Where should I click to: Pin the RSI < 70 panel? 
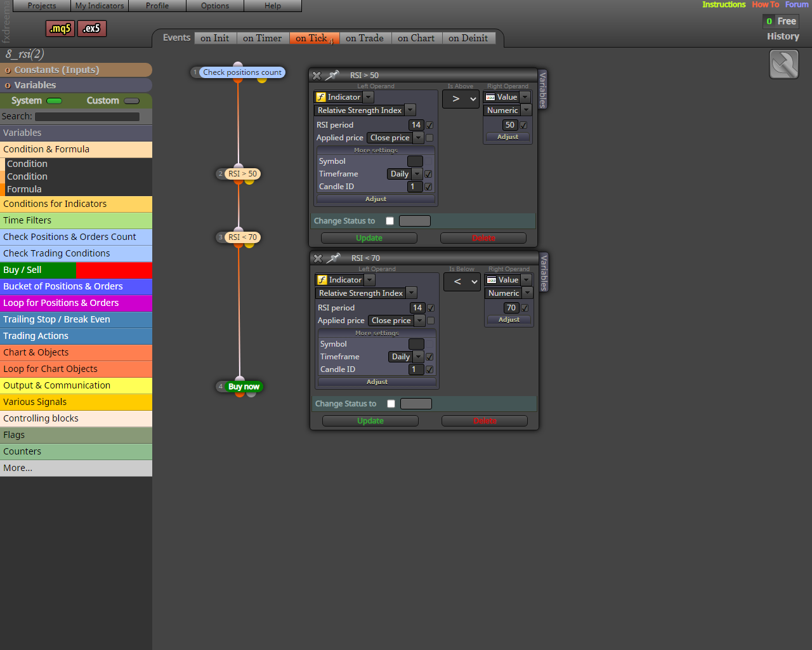(334, 258)
